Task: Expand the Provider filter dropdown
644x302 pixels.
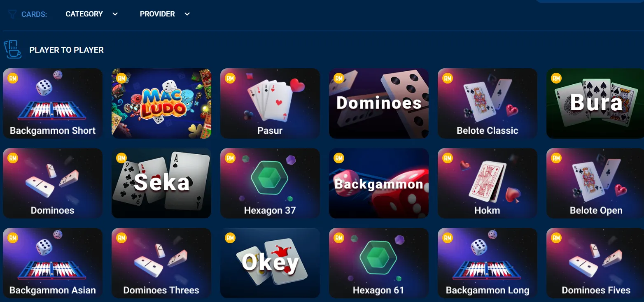Action: click(x=165, y=14)
